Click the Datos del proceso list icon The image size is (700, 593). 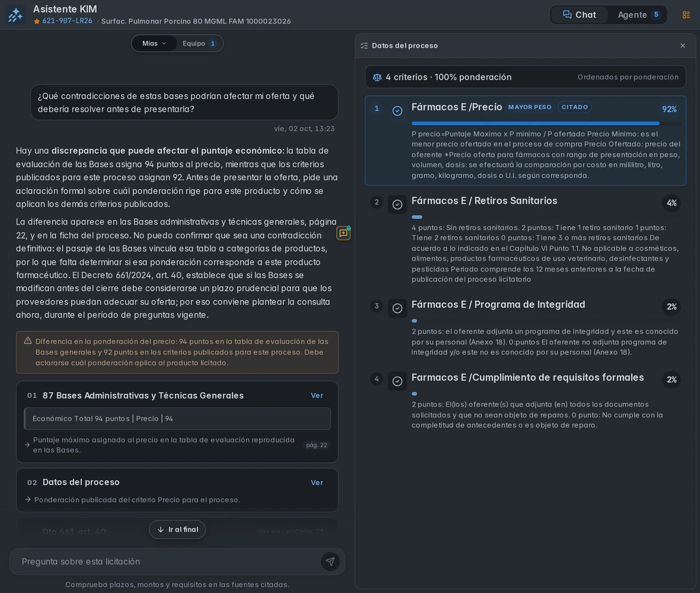[364, 46]
